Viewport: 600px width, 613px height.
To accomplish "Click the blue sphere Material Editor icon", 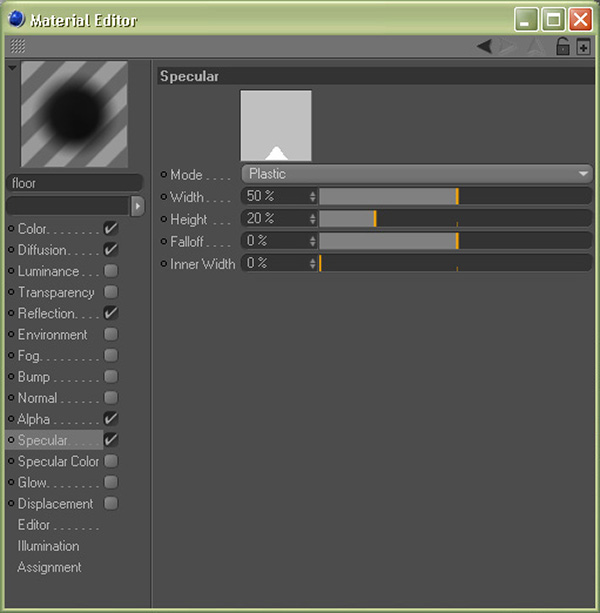I will (16, 20).
